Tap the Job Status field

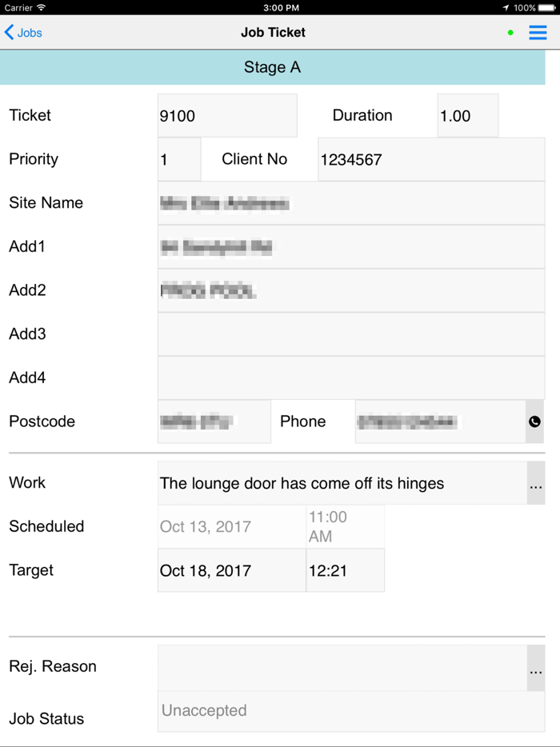tap(350, 711)
